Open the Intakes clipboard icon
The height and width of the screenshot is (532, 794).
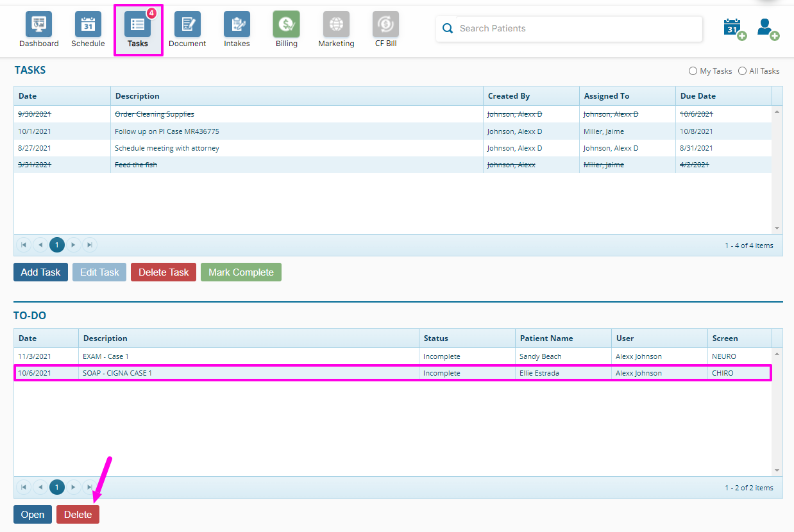click(237, 24)
